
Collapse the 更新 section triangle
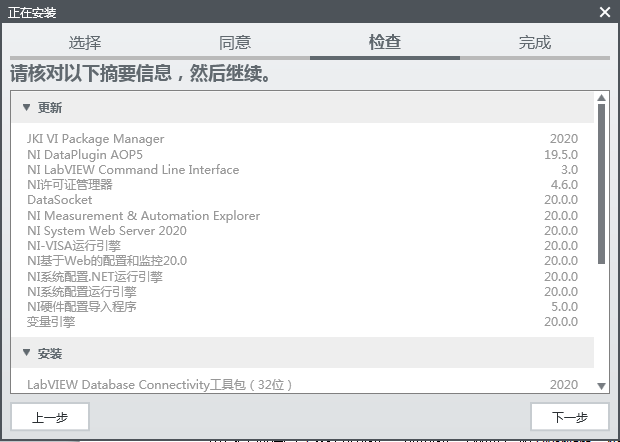click(x=26, y=108)
